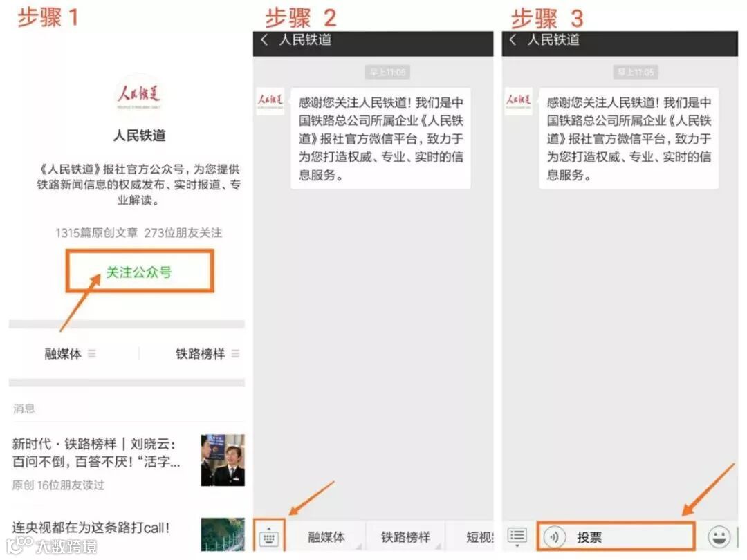Tap the 消息 section label

pos(24,409)
